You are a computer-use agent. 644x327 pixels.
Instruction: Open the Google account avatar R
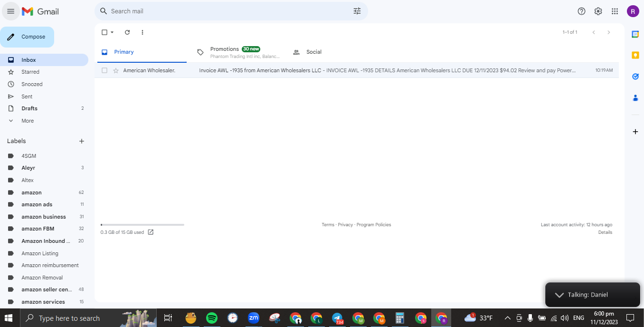633,11
